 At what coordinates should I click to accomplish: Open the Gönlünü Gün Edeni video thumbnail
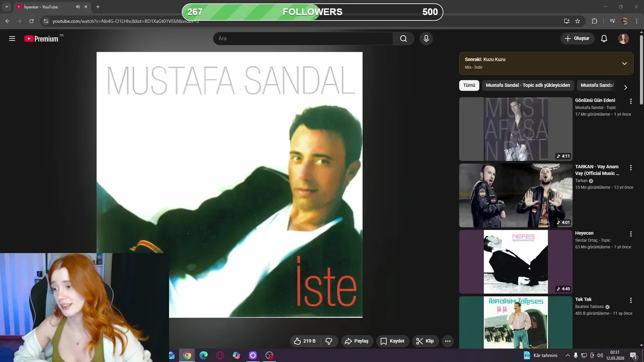516,129
